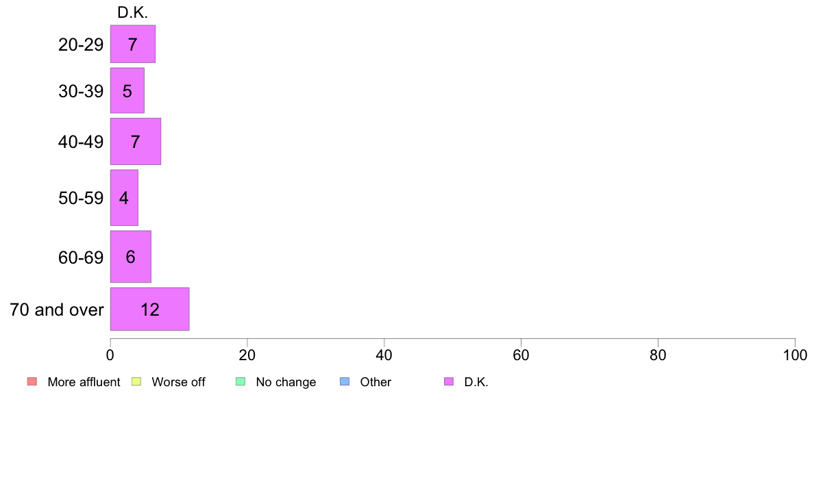This screenshot has width=814, height=504.
Task: Select the 30-39 bar showing 5
Action: pos(127,90)
